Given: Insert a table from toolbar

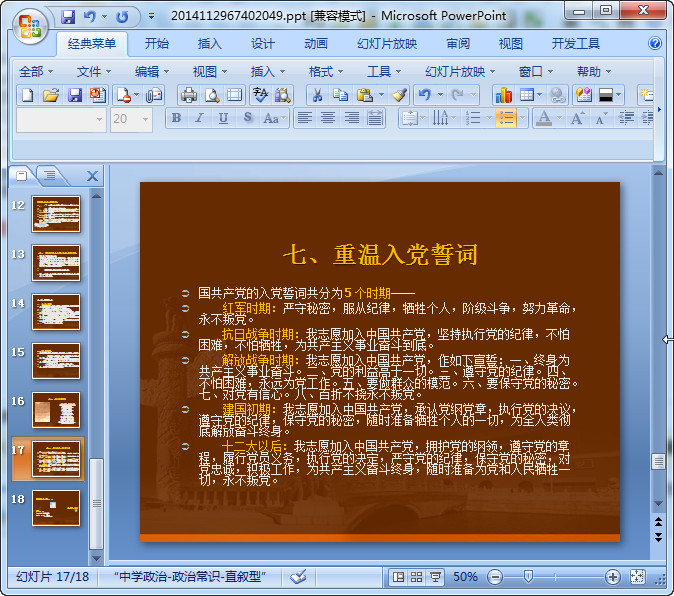Looking at the screenshot, I should 527,95.
